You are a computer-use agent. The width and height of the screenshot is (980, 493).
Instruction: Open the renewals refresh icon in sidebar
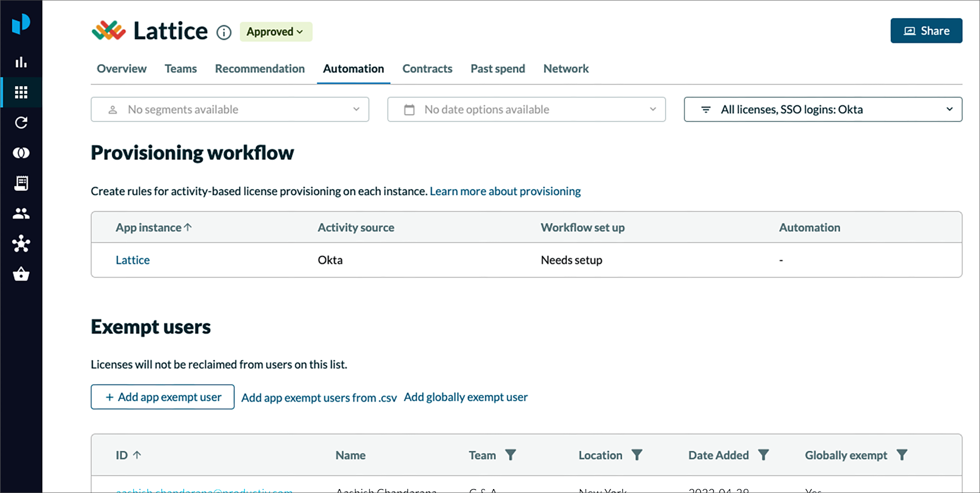21,123
